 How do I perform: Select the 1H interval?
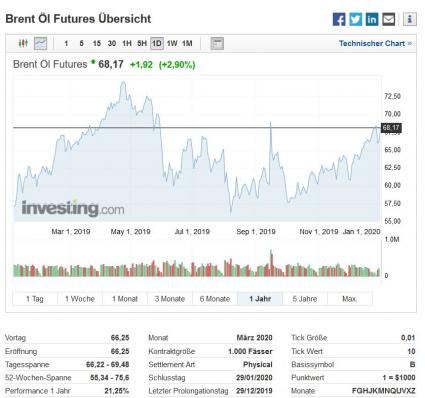click(127, 43)
